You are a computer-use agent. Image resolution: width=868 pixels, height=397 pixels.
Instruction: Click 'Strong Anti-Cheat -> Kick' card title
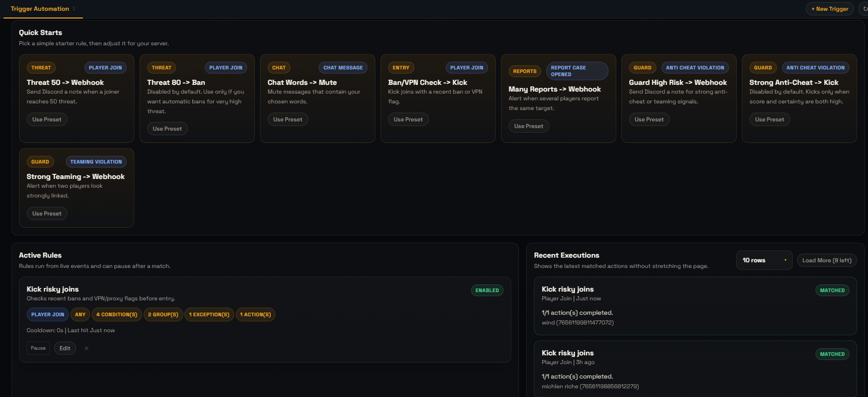794,82
